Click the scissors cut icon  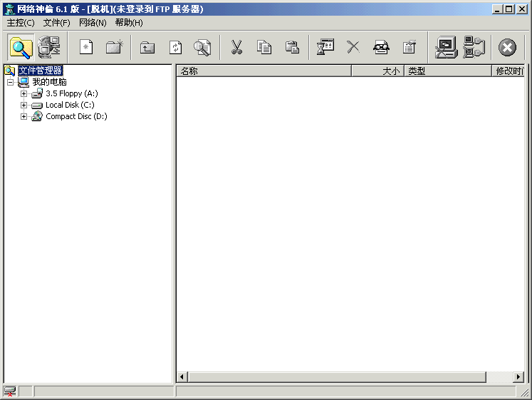tap(236, 48)
